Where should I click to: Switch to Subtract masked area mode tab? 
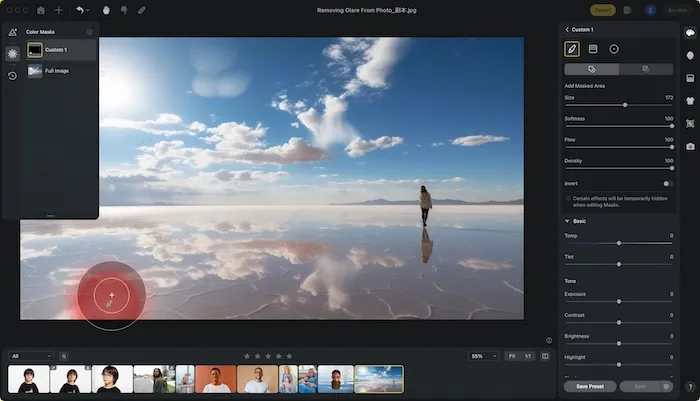pos(646,69)
